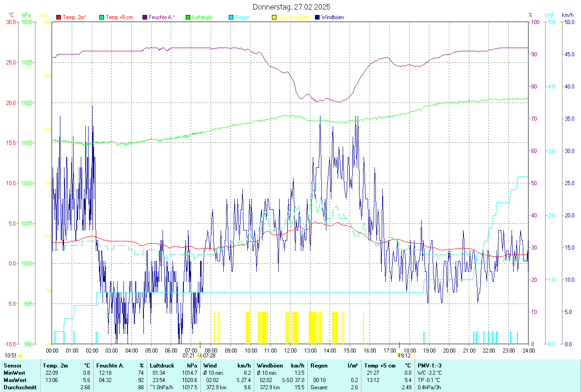Click the 'hPa' axis unit label at top
The image size is (581, 392).
coord(26,15)
